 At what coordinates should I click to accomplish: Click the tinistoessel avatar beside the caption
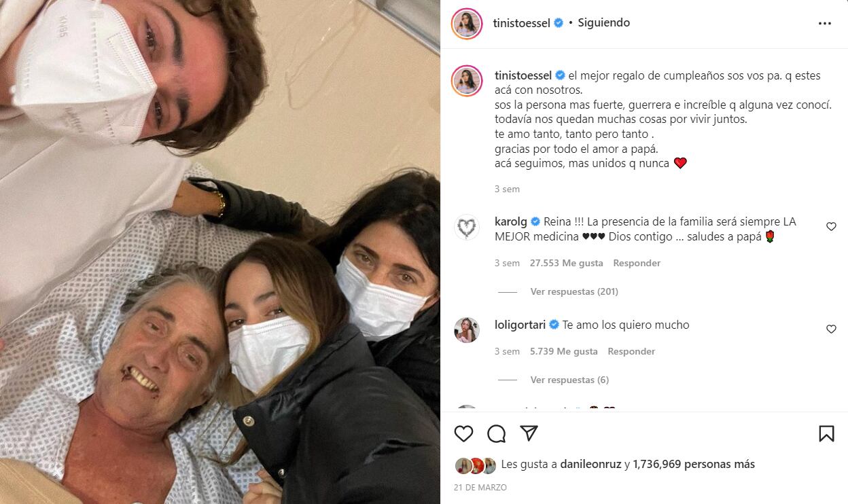point(467,81)
